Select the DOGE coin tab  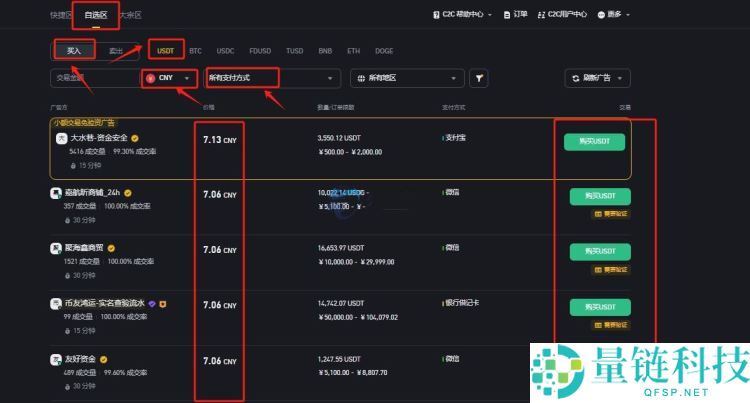[384, 51]
